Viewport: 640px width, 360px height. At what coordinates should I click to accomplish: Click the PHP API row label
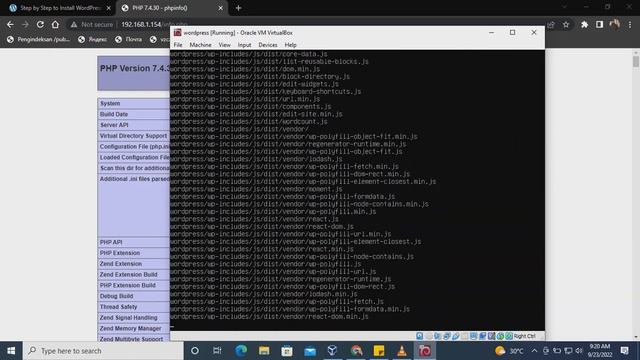(x=111, y=242)
